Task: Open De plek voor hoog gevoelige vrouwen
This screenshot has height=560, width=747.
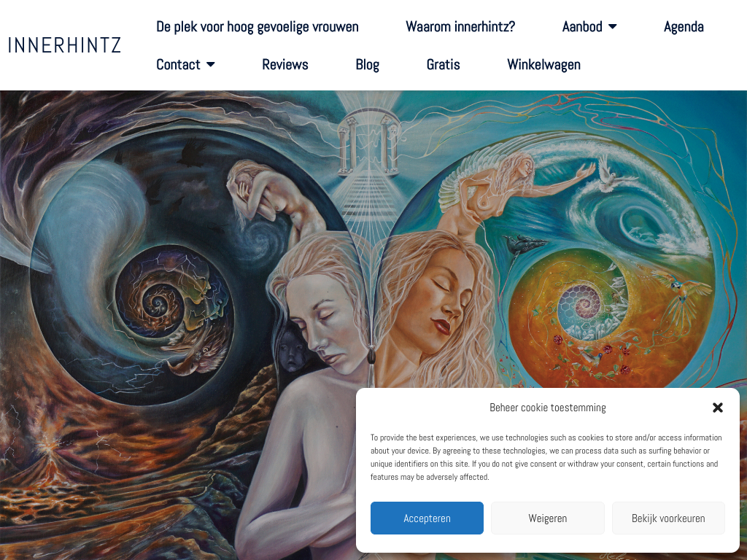Action: point(258,27)
